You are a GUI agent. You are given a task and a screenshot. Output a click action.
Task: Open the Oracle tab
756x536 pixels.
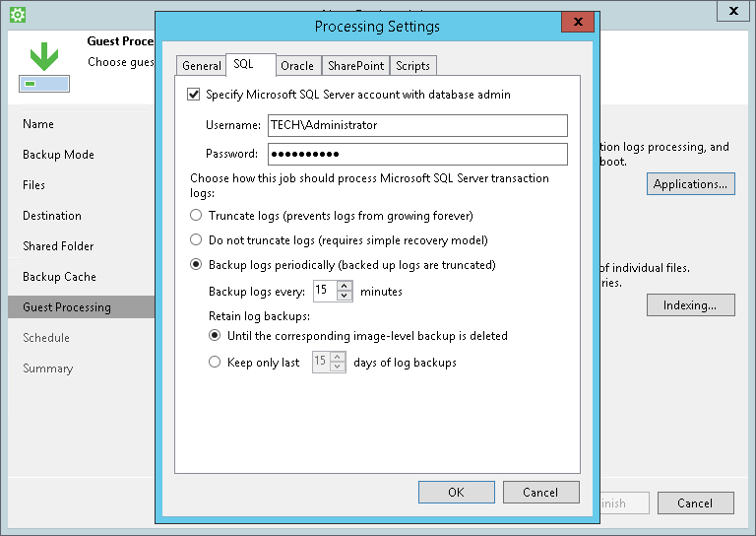pos(297,66)
